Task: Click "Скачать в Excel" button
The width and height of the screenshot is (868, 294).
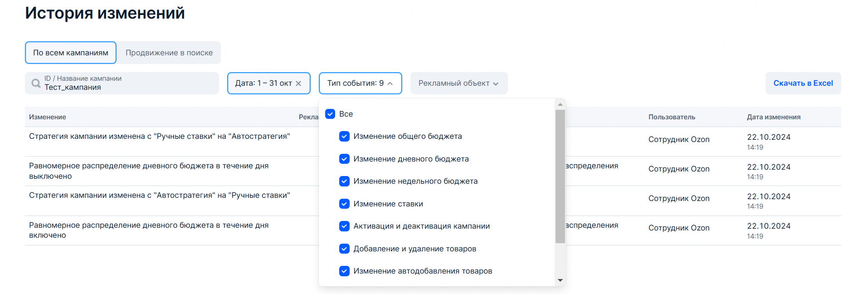Action: (803, 83)
